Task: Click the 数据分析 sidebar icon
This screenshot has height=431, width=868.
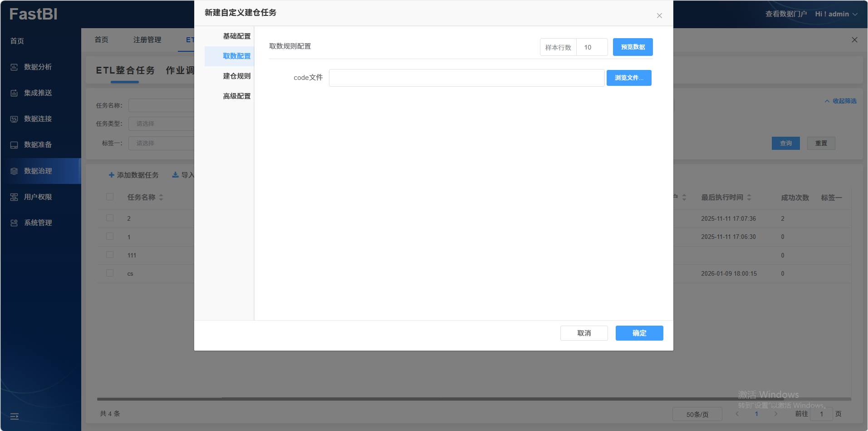Action: 14,67
